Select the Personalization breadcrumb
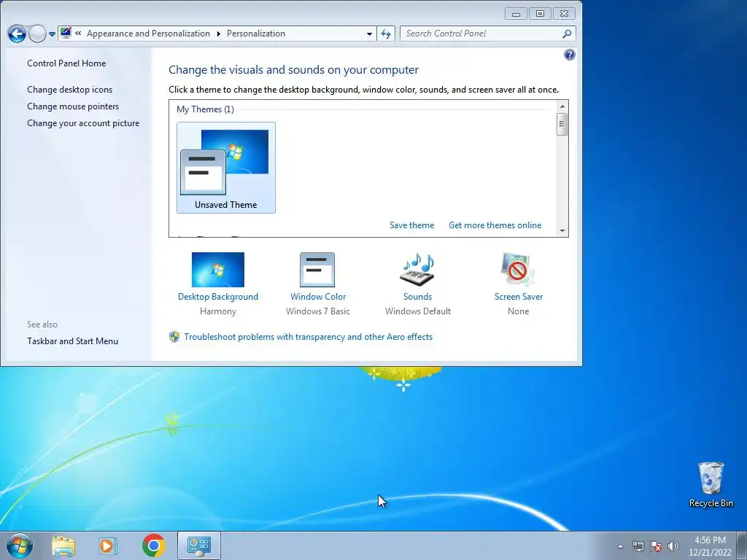Viewport: 747px width, 560px height. point(256,34)
